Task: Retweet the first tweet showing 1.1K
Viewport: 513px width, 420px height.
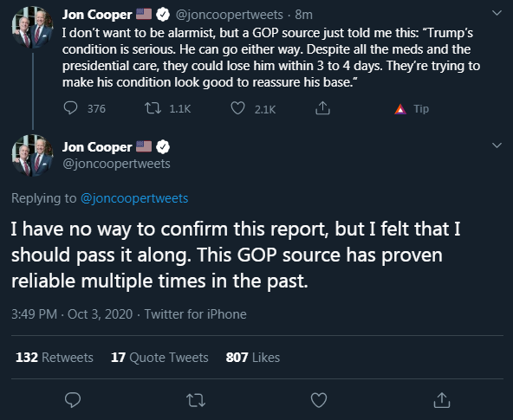Action: click(x=153, y=108)
